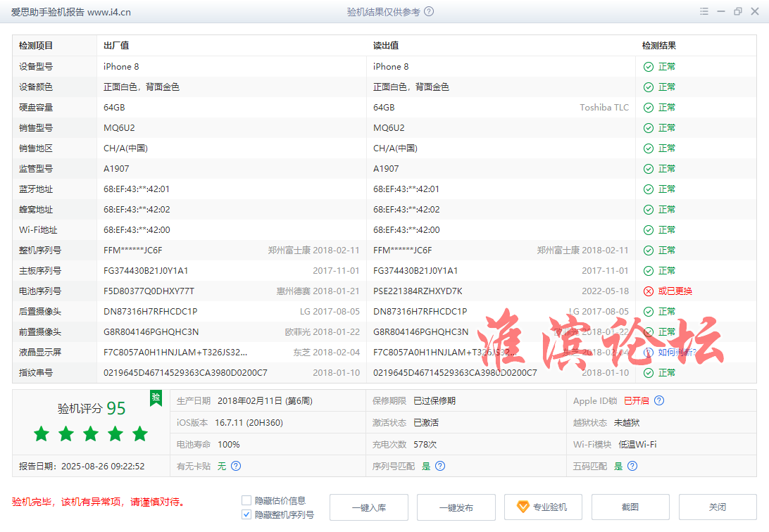Image resolution: width=769 pixels, height=532 pixels.
Task: Click 惠州德赛 2018-01-21 battery maker note
Action: point(318,291)
